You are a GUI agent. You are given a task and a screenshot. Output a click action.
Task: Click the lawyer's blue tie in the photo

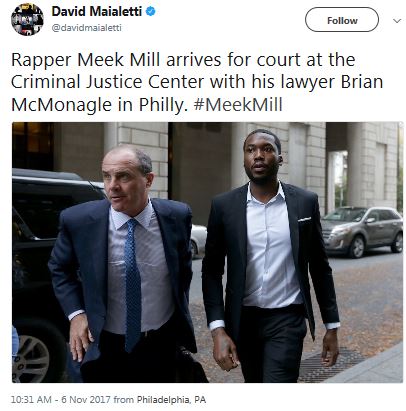pyautogui.click(x=133, y=284)
